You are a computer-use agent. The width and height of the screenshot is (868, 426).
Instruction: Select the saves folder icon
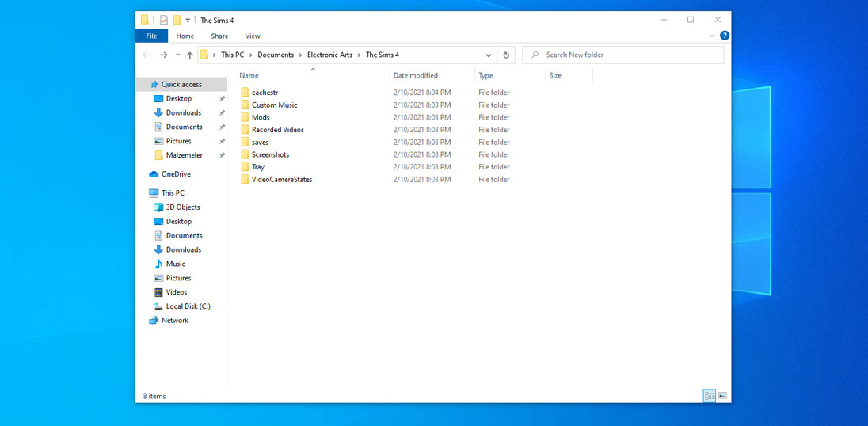click(246, 143)
